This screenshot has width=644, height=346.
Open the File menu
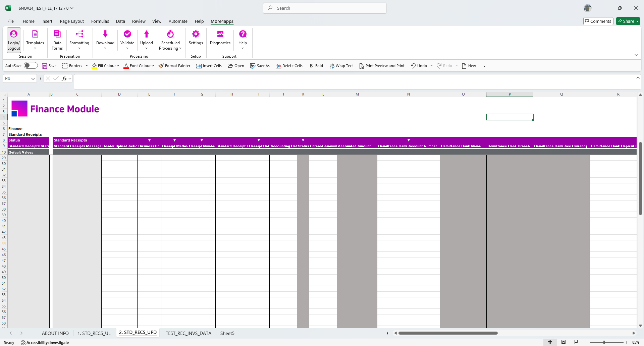coord(11,21)
